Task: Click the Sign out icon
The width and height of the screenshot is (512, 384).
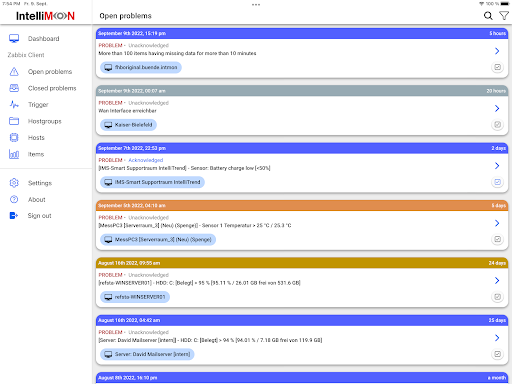Action: click(x=14, y=216)
